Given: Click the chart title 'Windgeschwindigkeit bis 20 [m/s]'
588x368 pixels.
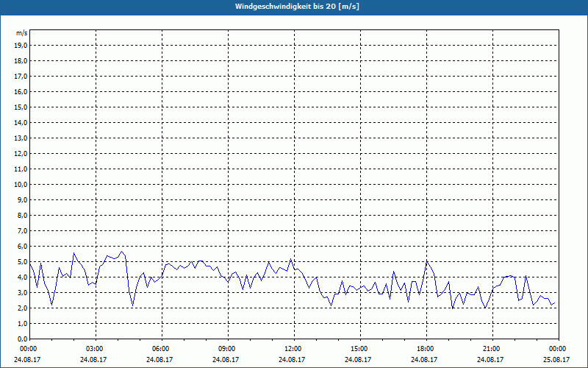Looking at the screenshot, I should tap(297, 7).
